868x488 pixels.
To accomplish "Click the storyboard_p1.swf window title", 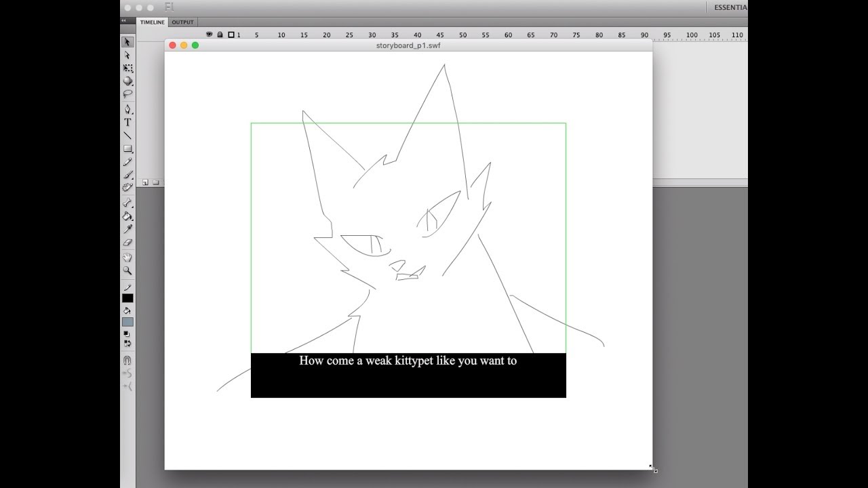I will tap(408, 45).
